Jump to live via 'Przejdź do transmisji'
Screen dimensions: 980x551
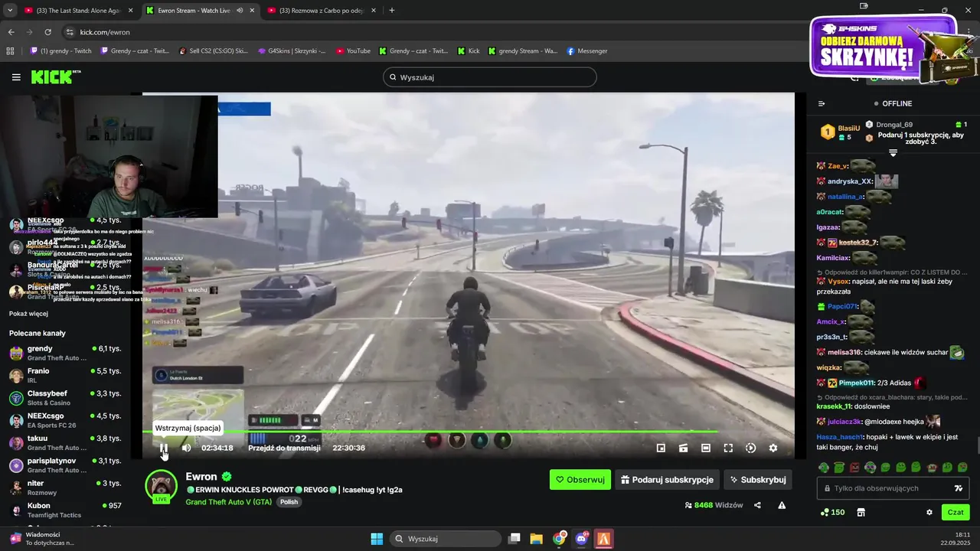click(284, 448)
